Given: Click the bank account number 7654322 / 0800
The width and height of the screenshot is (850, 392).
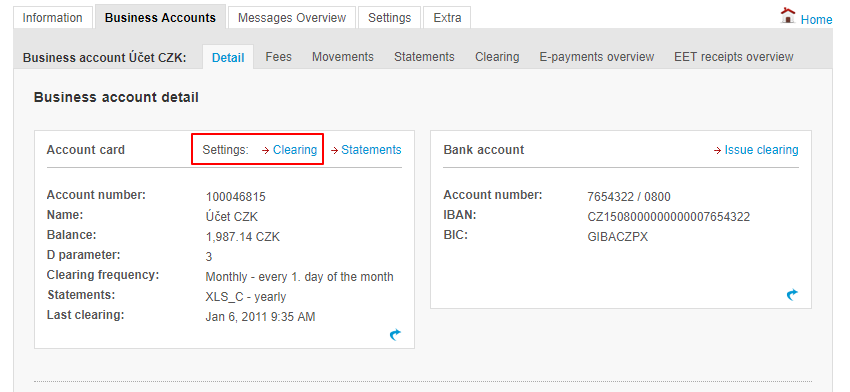Looking at the screenshot, I should (629, 197).
